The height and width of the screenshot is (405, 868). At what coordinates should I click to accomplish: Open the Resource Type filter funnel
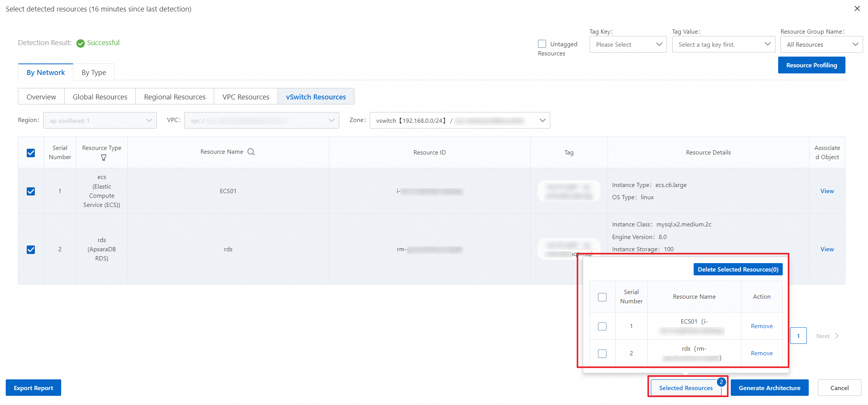(x=104, y=158)
